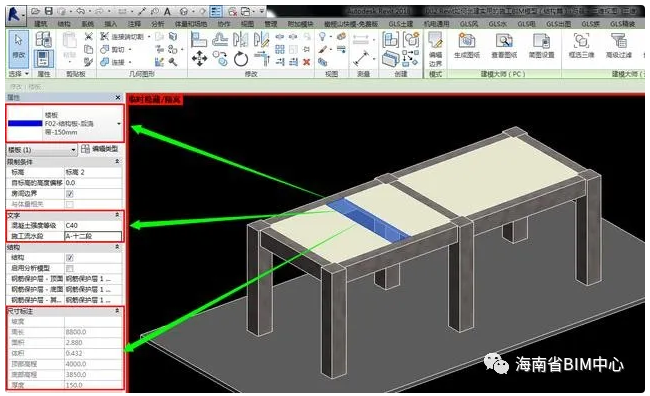The image size is (650, 396).
Task: Collapse the 结构 properties section
Action: [117, 247]
